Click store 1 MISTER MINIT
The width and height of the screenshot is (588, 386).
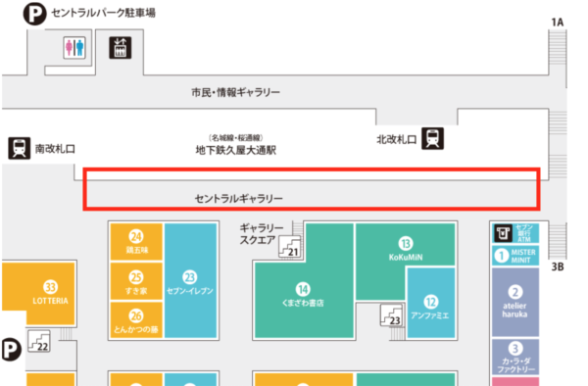coord(515,256)
